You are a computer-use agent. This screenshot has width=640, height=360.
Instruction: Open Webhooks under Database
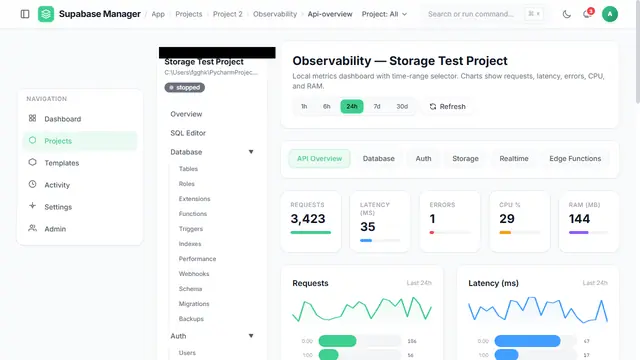pos(194,274)
